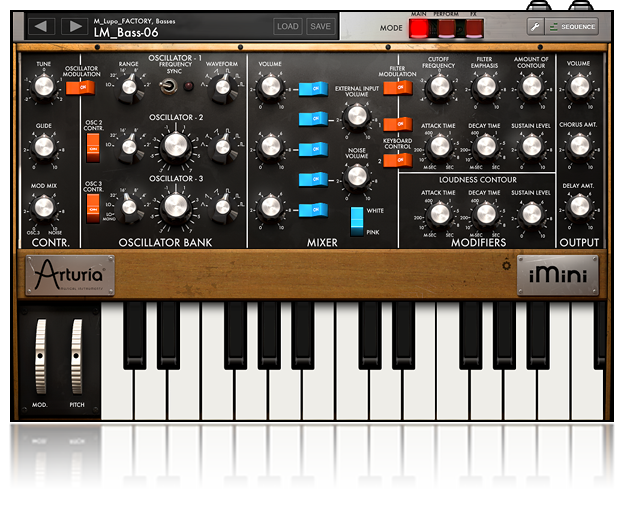This screenshot has height=514, width=624.
Task: Click the PITCH wheel
Action: [x=76, y=356]
